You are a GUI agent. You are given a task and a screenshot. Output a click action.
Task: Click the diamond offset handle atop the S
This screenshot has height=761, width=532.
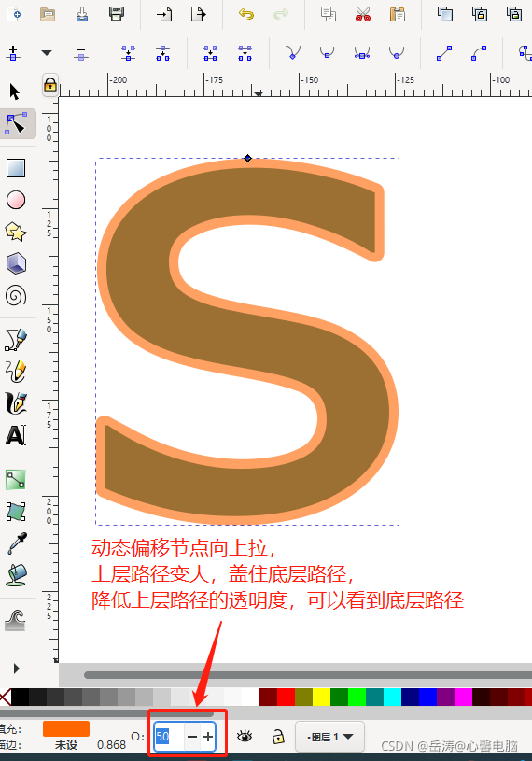[248, 158]
